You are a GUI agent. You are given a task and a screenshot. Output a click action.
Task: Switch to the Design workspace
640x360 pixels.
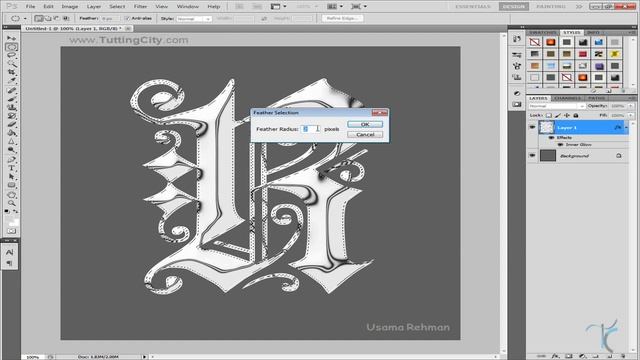[513, 7]
